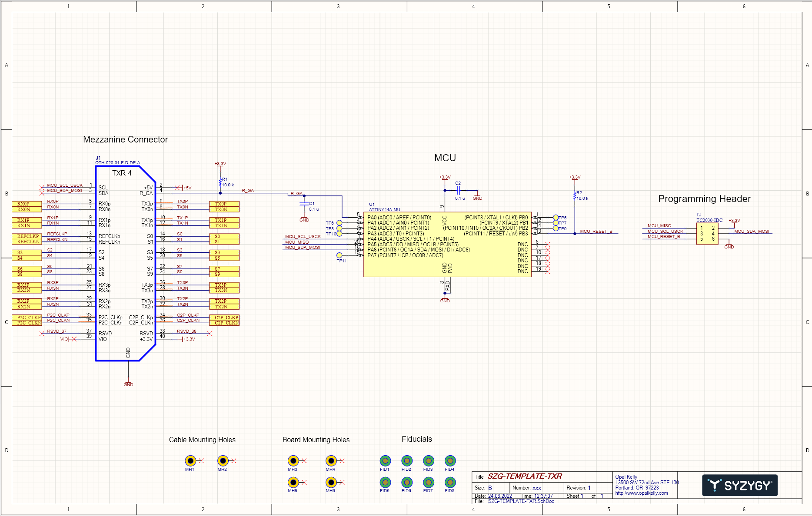812x516 pixels.
Task: Select the J2 TC2030-IDC header body
Action: 707,234
